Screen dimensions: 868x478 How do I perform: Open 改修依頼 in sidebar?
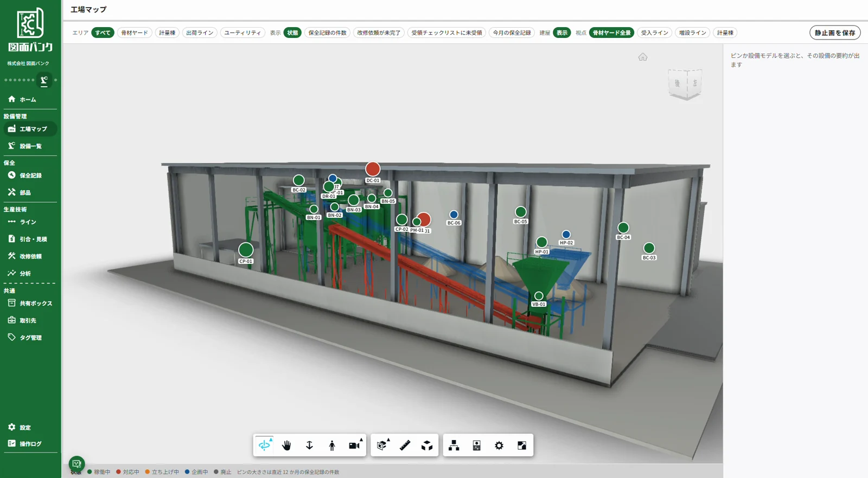click(30, 256)
